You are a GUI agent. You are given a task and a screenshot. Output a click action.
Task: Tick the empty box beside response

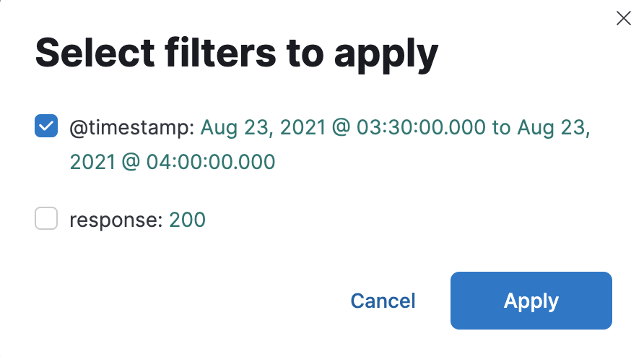tap(46, 218)
